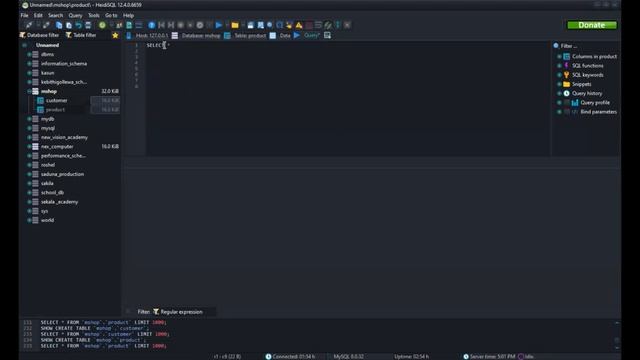Expand the SQL functions helper node
Viewport: 640px width, 360px height.
(x=559, y=66)
